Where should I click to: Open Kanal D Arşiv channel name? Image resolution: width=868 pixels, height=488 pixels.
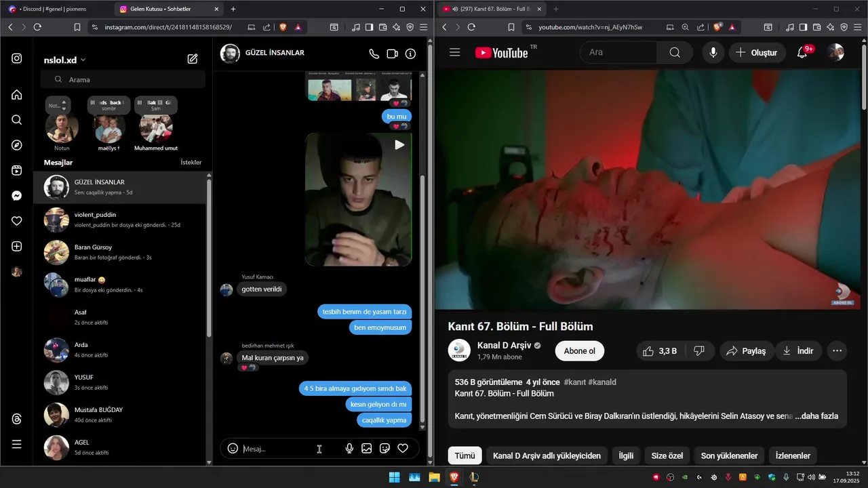[505, 346]
